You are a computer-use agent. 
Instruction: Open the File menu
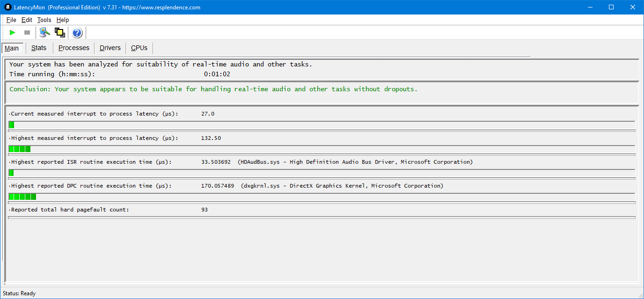tap(11, 20)
